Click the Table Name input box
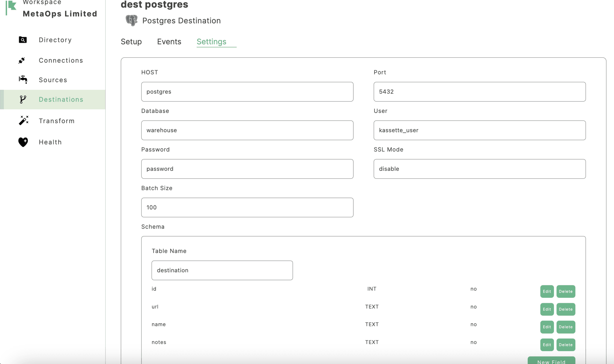Viewport: 614px width, 364px height. pyautogui.click(x=222, y=270)
